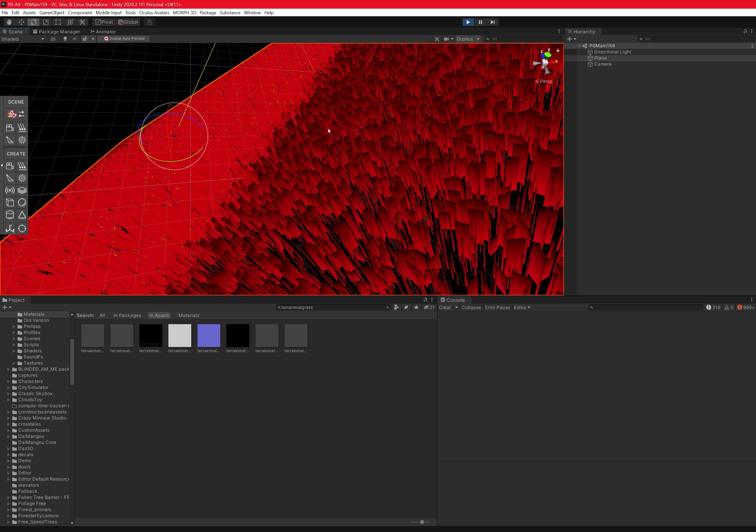This screenshot has width=756, height=532.
Task: Click the scene view lighting bulb icon
Action: [x=65, y=39]
